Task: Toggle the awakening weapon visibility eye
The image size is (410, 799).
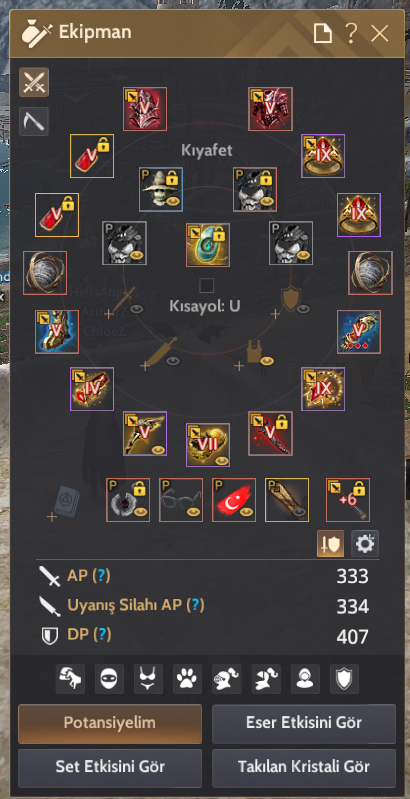Action: tap(174, 361)
